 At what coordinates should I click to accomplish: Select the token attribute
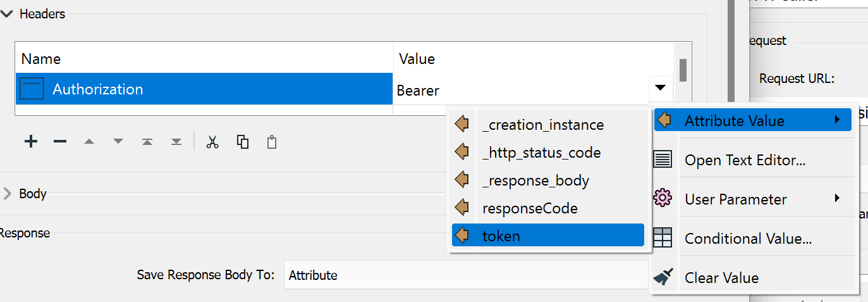coord(547,236)
